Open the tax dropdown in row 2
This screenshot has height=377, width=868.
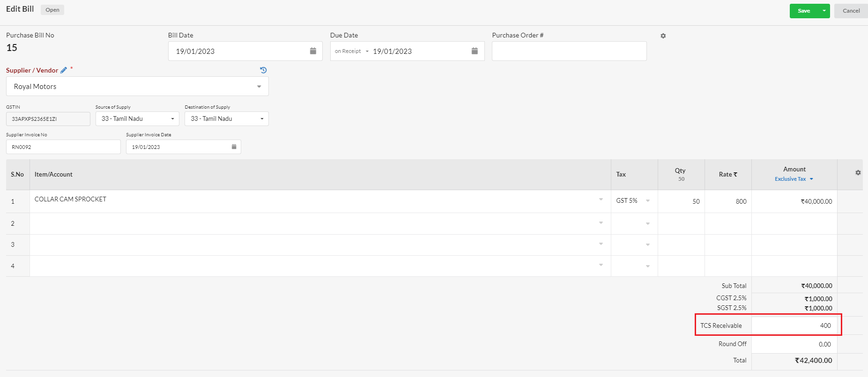(648, 224)
